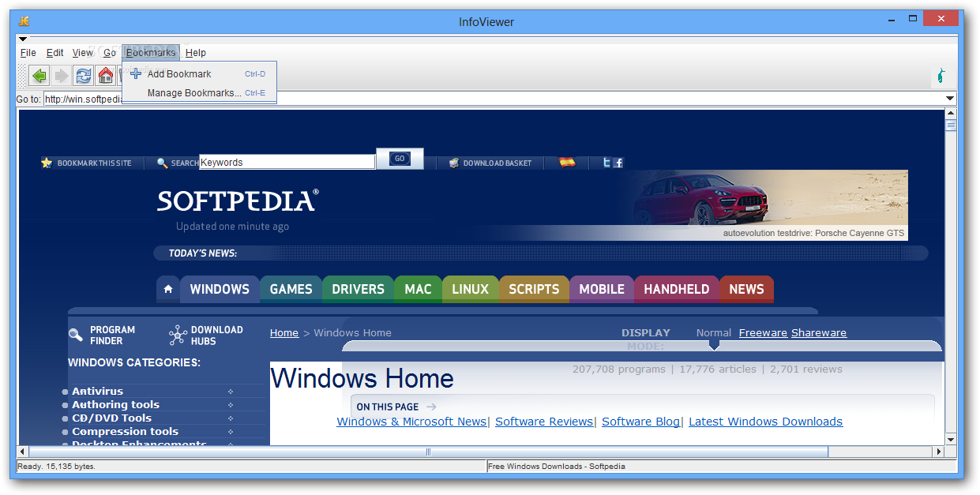Open the File menu
980x495 pixels.
[28, 53]
